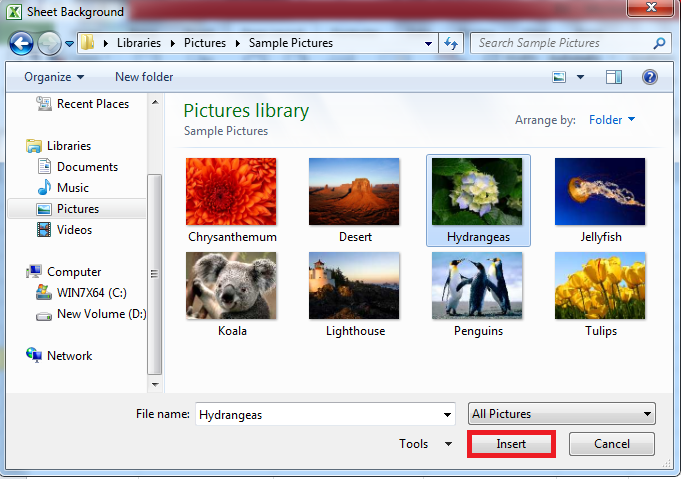Image resolution: width=681 pixels, height=479 pixels.
Task: Click the Network globe icon
Action: [34, 355]
